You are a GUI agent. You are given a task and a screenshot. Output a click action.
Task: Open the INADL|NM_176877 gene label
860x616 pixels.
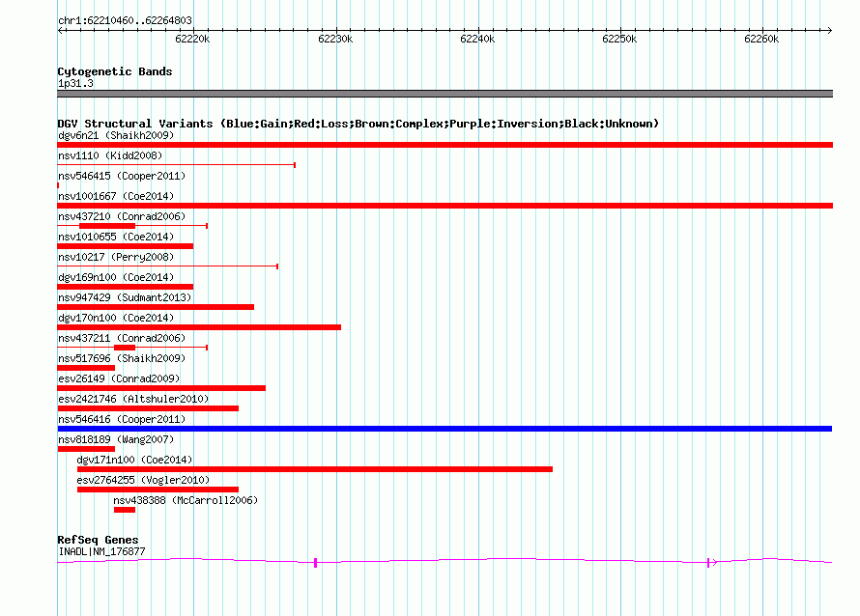click(x=102, y=551)
